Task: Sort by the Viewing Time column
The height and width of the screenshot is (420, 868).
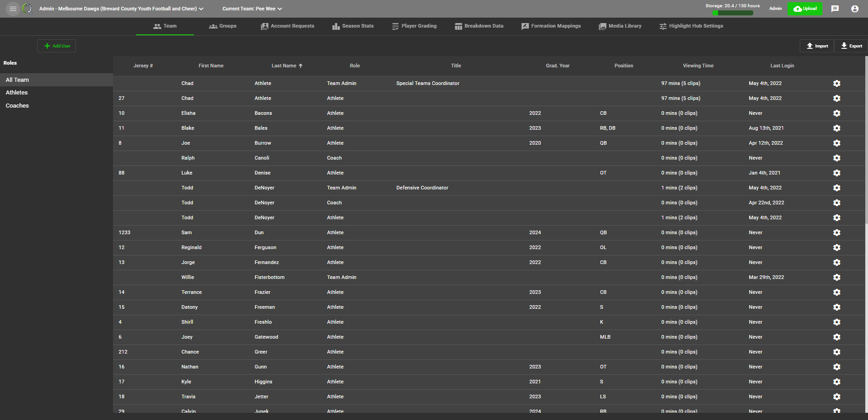Action: [698, 66]
